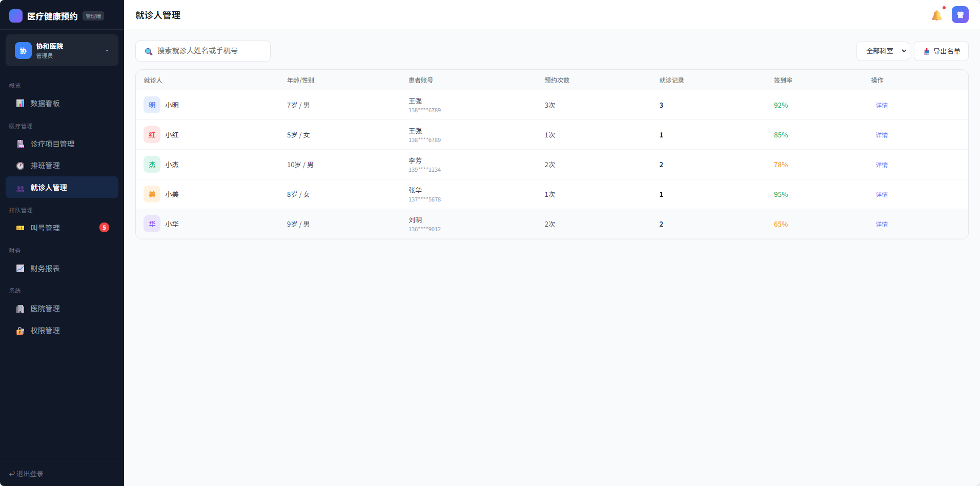Expand the 协和医院 hospital switcher
The width and height of the screenshot is (980, 486).
click(x=107, y=51)
